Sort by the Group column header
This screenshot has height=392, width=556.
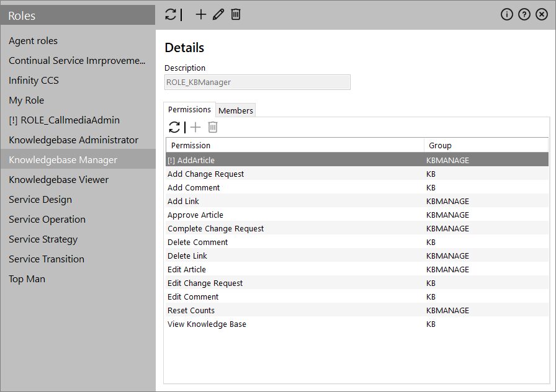(x=486, y=145)
